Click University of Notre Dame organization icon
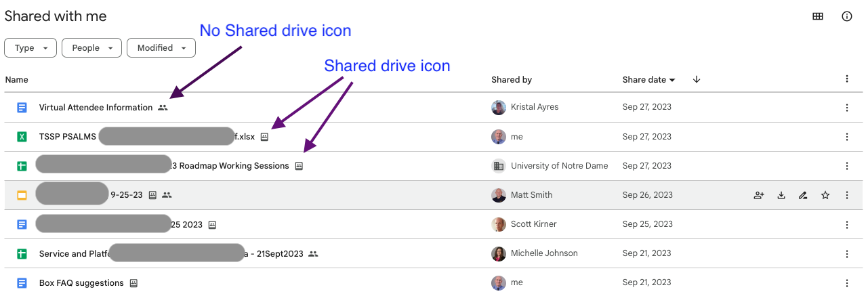This screenshot has width=868, height=296. [x=499, y=166]
